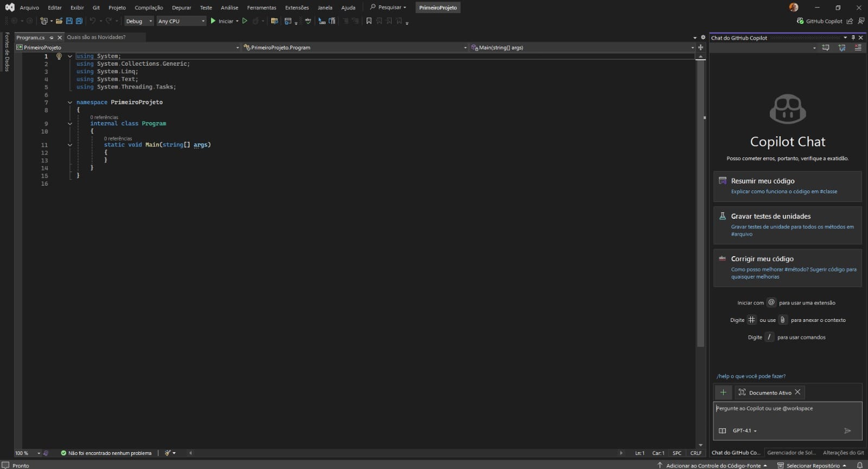Click the green plus attach context button
This screenshot has width=868, height=469.
[723, 392]
